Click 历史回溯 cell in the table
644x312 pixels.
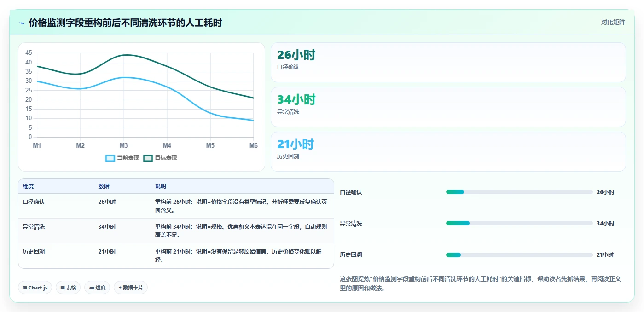point(34,252)
